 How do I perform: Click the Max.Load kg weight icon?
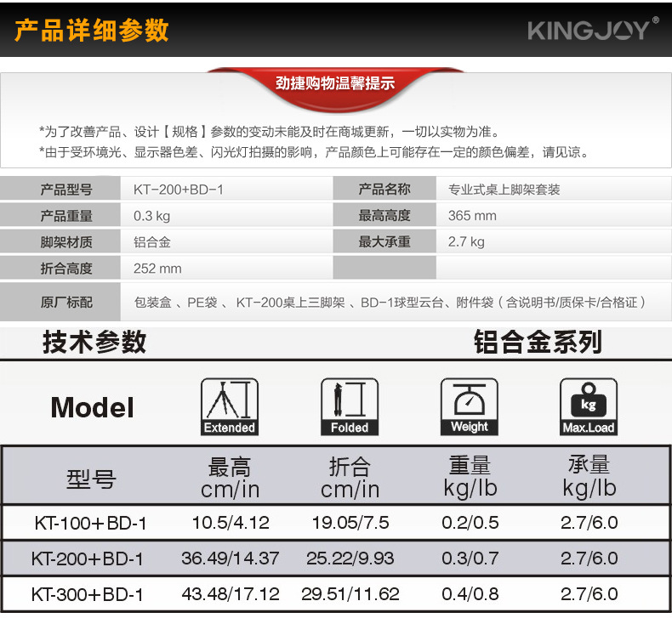click(x=589, y=406)
